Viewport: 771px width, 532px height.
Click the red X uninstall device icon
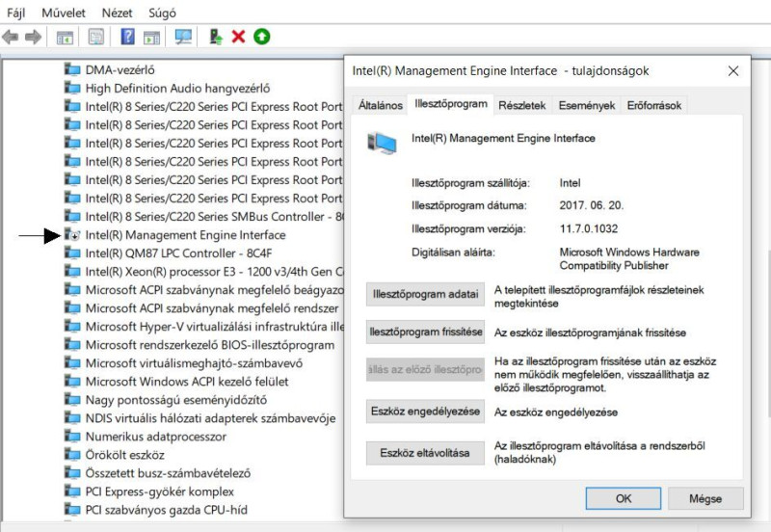click(x=238, y=37)
